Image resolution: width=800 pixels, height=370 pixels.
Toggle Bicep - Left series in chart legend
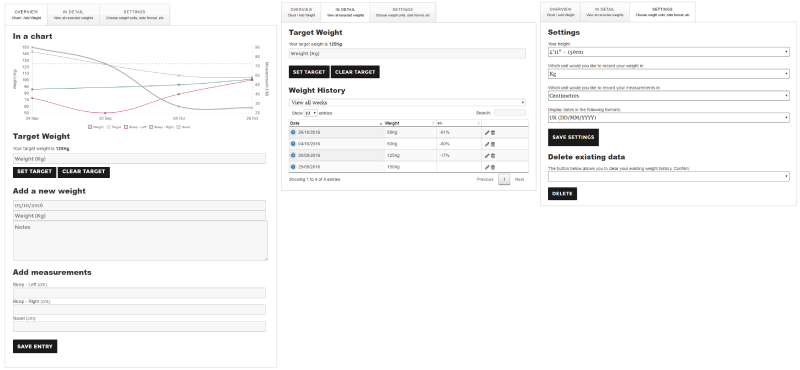[135, 127]
